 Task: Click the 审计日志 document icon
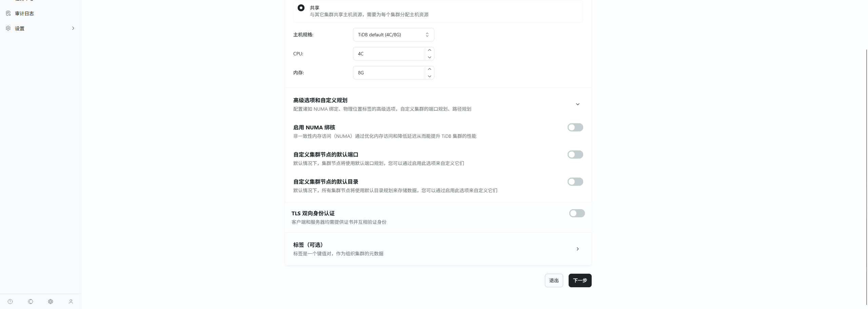[x=8, y=14]
